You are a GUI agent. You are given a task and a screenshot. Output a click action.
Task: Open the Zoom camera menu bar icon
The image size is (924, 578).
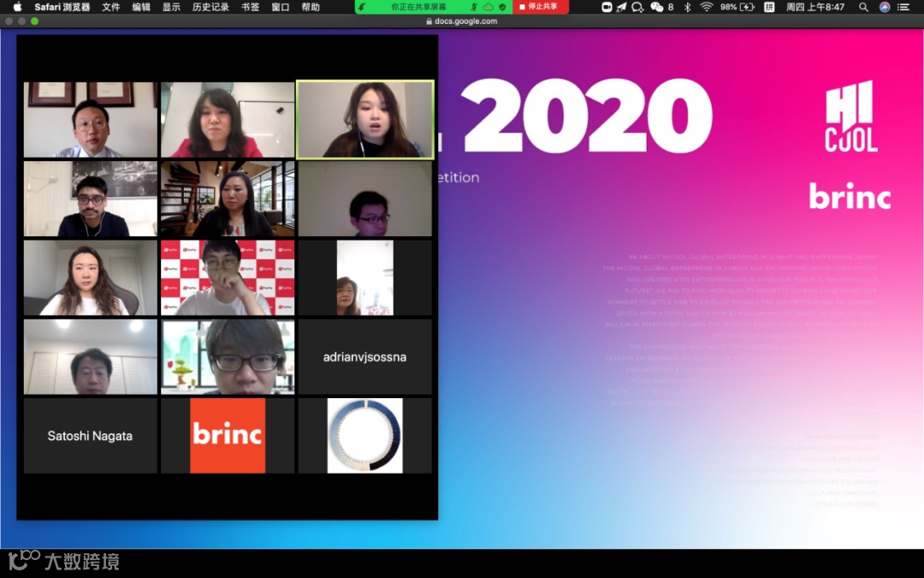pos(607,7)
